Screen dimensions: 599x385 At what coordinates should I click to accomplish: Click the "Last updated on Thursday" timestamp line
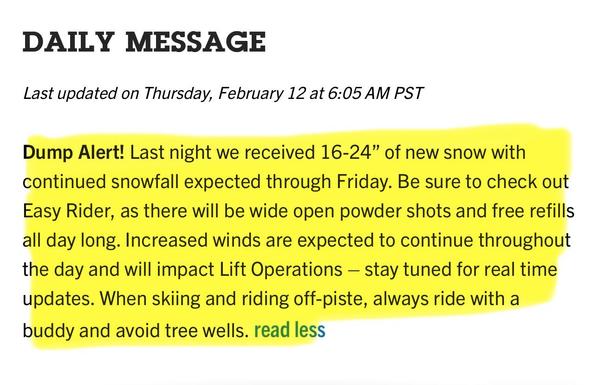click(x=223, y=94)
